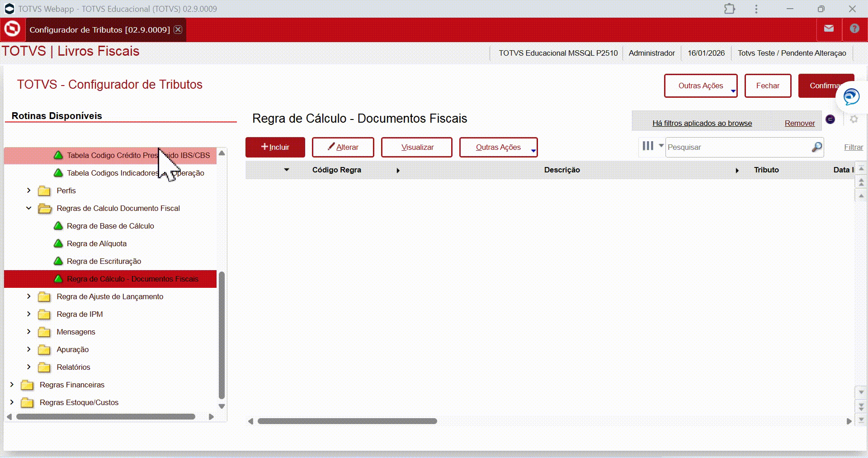Click the magnifying glass search icon
Image resolution: width=868 pixels, height=458 pixels.
(x=817, y=147)
